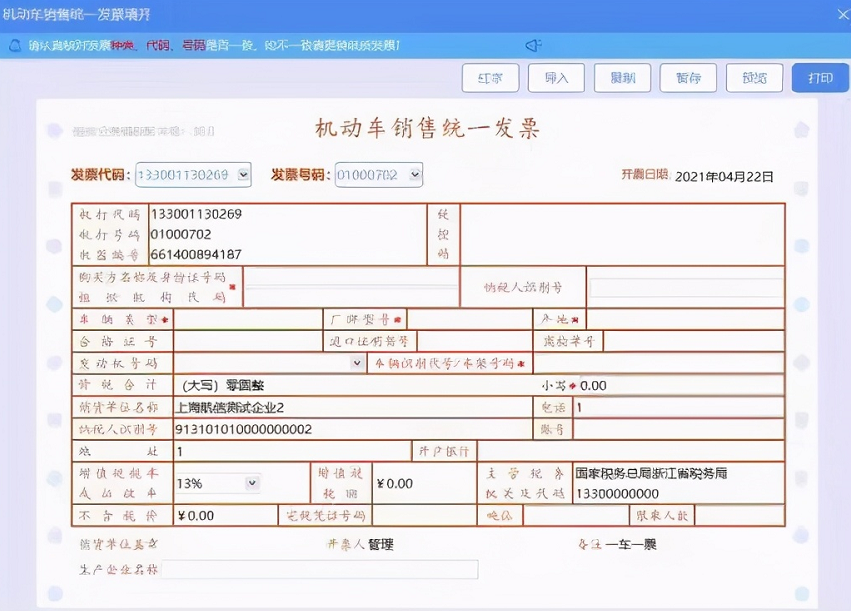Click the 完税凭证号码 input field
The image size is (851, 611).
tap(424, 515)
